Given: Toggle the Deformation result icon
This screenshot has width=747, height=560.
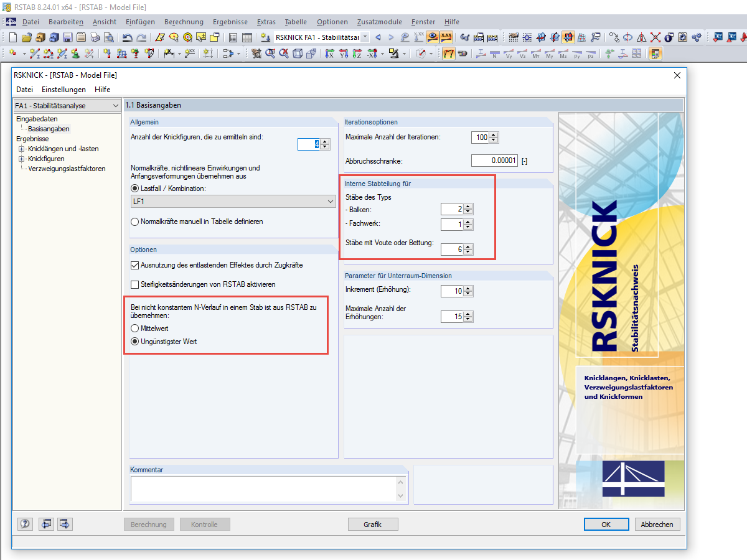Looking at the screenshot, I should (x=449, y=54).
